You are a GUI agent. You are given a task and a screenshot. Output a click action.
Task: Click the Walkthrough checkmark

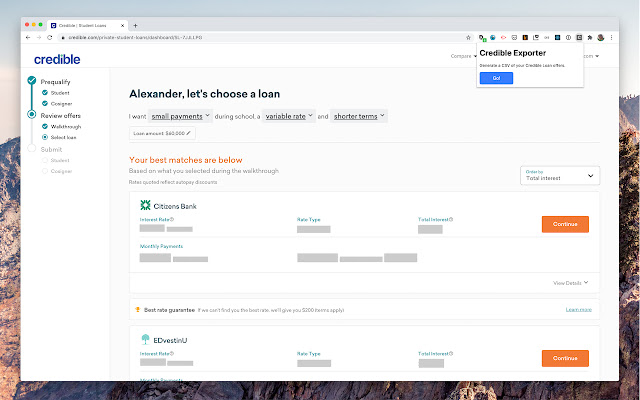(45, 127)
